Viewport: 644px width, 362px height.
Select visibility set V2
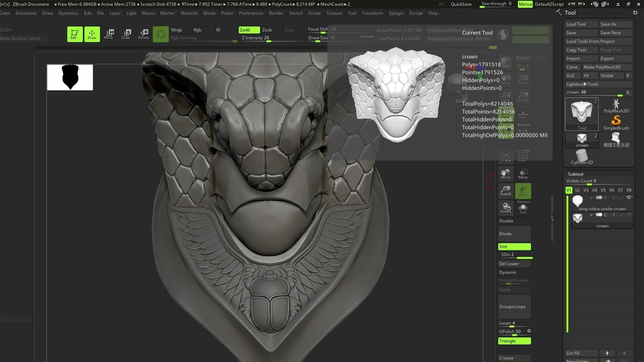point(577,190)
